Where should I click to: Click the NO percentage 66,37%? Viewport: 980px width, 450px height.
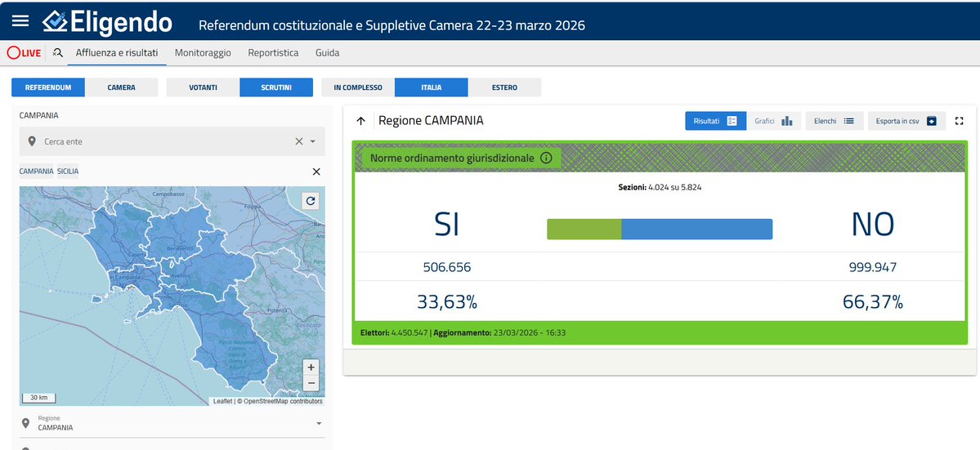pos(872,303)
